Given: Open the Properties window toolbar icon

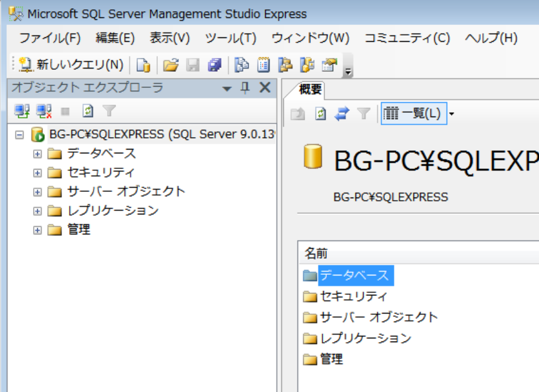Looking at the screenshot, I should click(x=329, y=65).
